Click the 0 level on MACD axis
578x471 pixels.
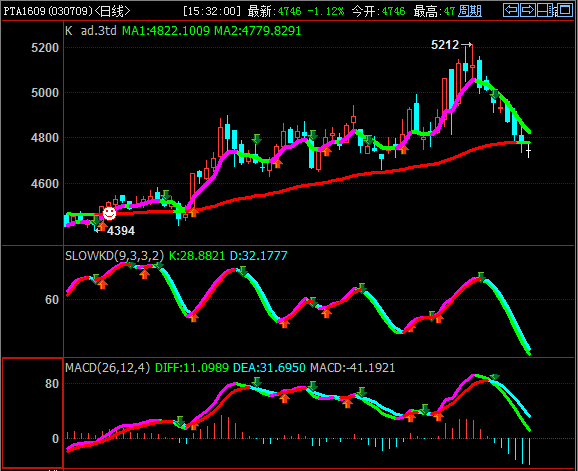[x=55, y=439]
